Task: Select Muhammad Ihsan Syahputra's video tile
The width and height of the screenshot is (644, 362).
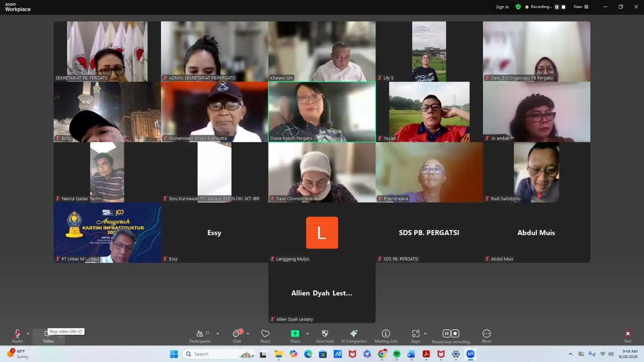Action: point(215,112)
